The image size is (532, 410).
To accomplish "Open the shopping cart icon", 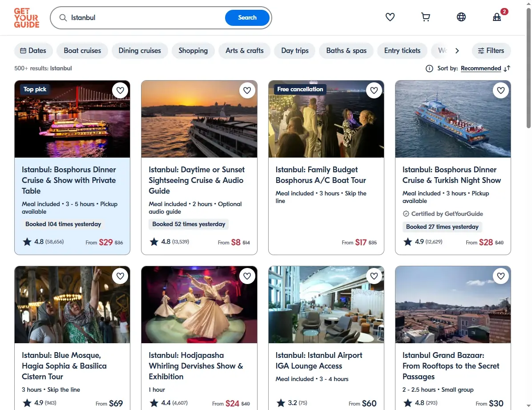I will pos(425,17).
